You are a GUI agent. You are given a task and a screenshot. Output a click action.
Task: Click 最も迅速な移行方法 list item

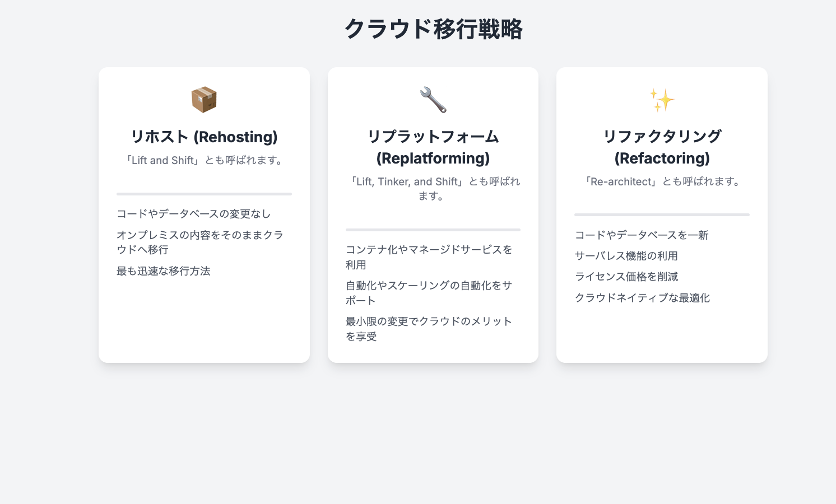tap(164, 271)
